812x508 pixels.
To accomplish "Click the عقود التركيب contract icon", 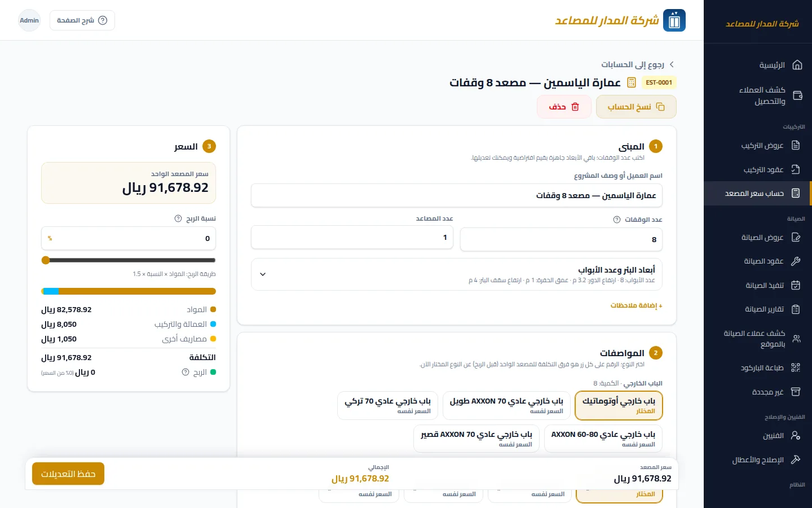I will pos(796,169).
